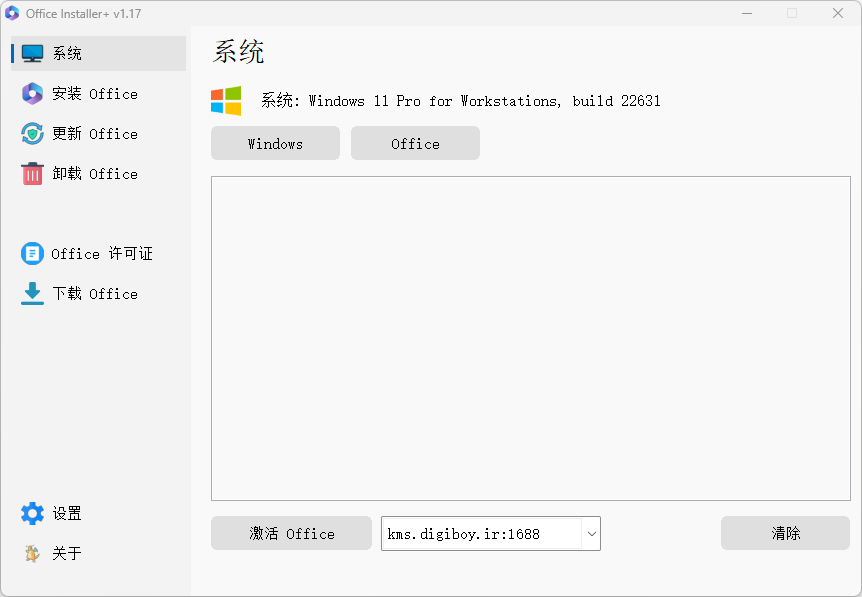This screenshot has height=597, width=862.
Task: Select 系统 in the left menu
Action: point(95,53)
